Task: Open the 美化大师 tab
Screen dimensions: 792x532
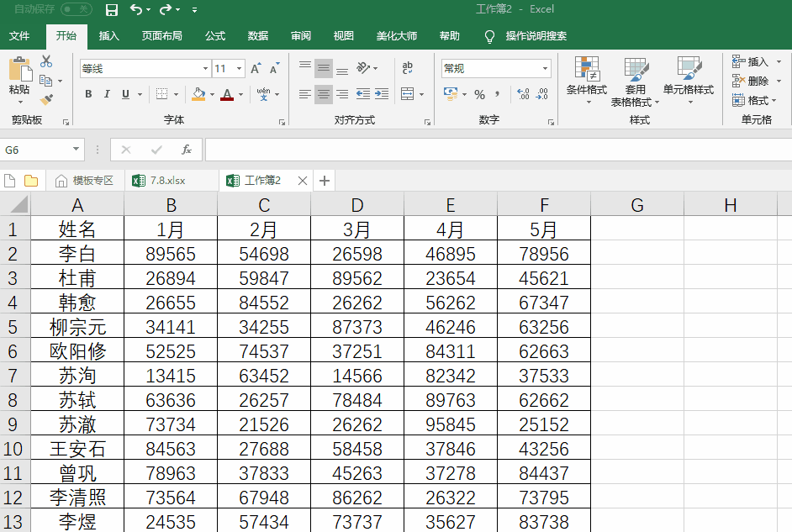Action: (x=397, y=36)
